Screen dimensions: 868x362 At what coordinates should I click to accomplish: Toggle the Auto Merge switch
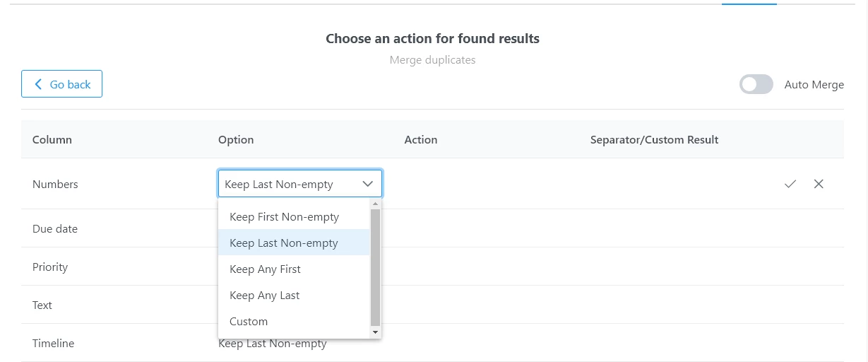point(756,85)
